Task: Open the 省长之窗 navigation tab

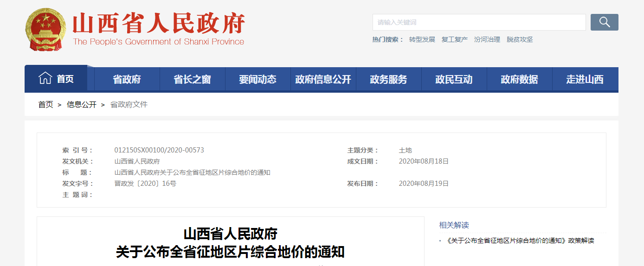Action: tap(192, 80)
